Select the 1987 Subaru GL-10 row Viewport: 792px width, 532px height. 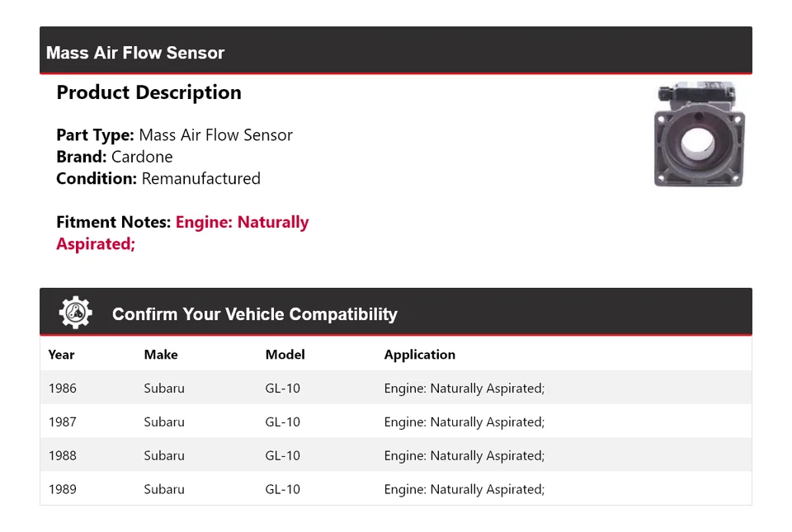click(x=395, y=421)
